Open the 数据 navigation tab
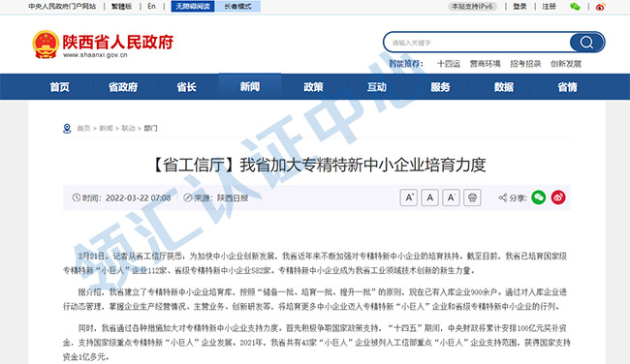 pos(504,87)
